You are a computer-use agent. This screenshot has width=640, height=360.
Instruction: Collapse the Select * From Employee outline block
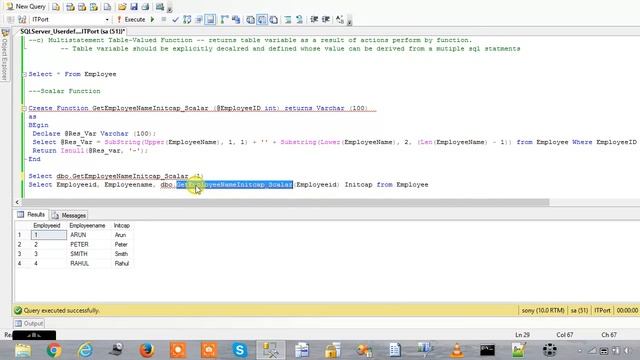click(x=24, y=74)
